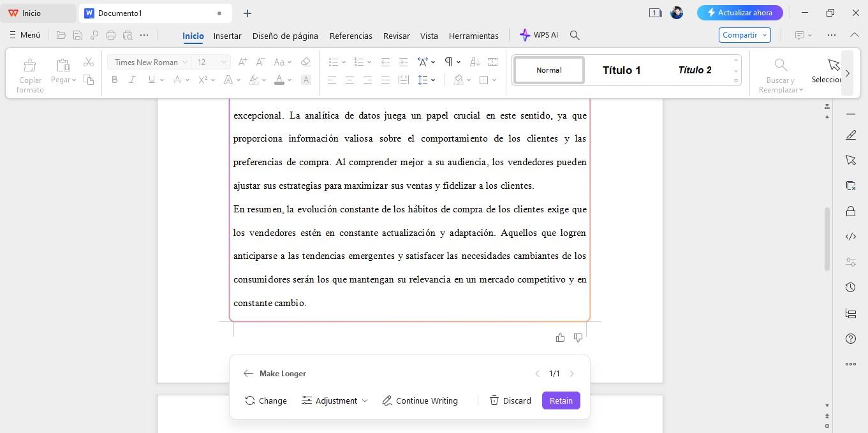Discard the AI generated text
The image size is (868, 433).
click(510, 400)
